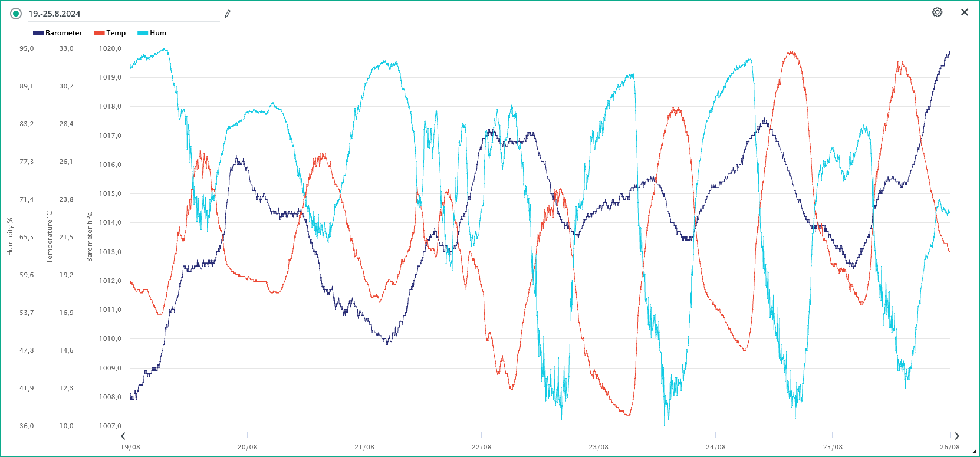Click the Temperature °C axis title
Viewport: 980px width, 457px height.
click(50, 237)
